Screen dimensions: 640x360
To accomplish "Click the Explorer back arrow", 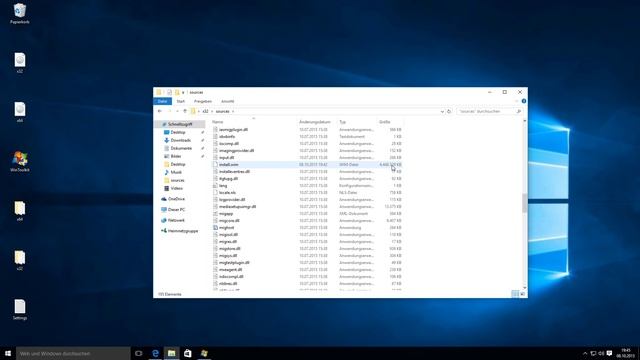I will click(x=160, y=111).
